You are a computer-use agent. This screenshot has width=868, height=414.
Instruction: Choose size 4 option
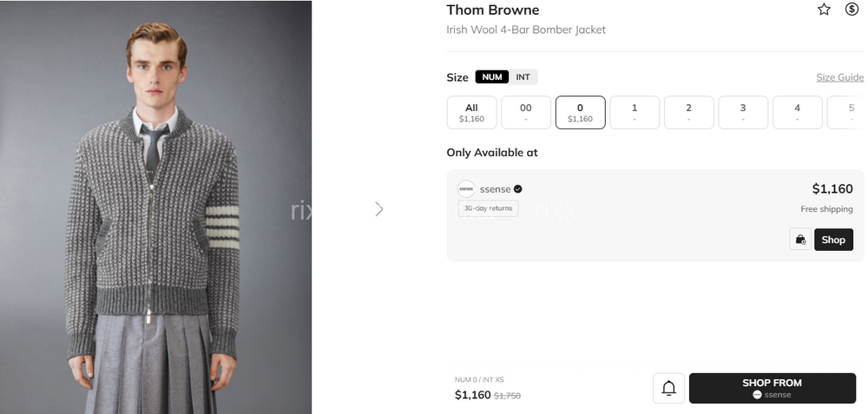click(x=797, y=112)
